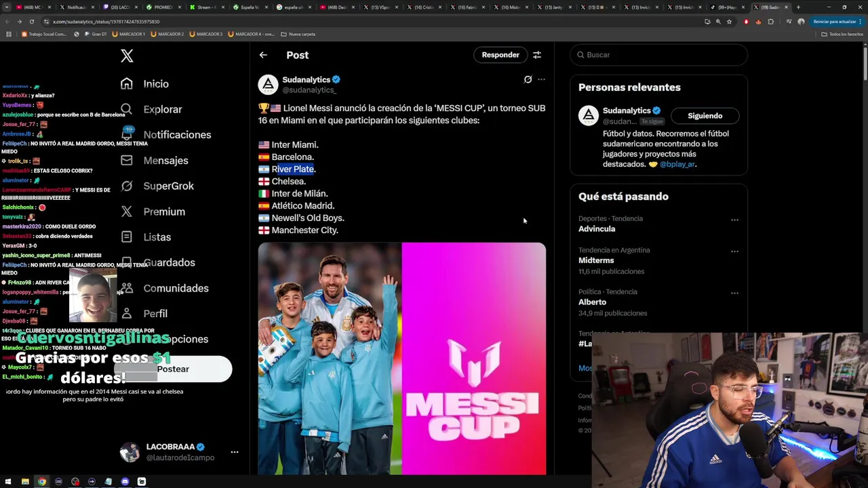Screen dimensions: 868x488
Task: Open more options for Alberto trend
Action: [734, 293]
